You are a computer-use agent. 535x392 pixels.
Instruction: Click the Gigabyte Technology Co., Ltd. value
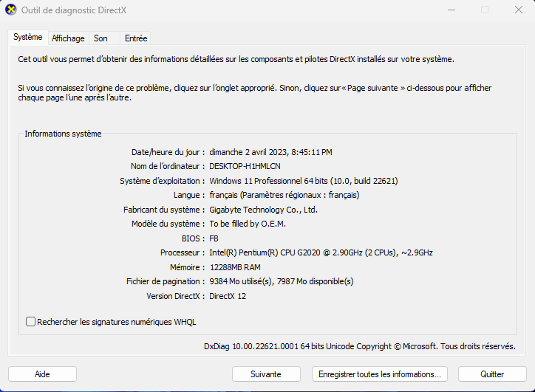click(x=263, y=210)
